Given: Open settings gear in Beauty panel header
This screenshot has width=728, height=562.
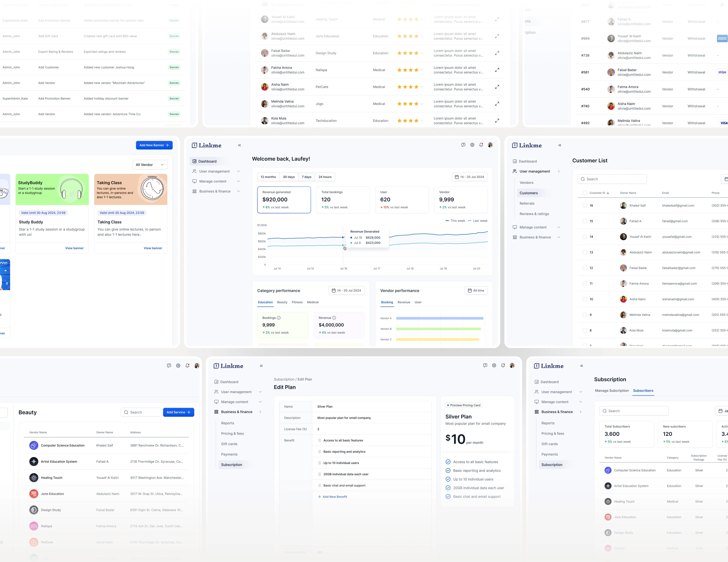Looking at the screenshot, I should (178, 366).
